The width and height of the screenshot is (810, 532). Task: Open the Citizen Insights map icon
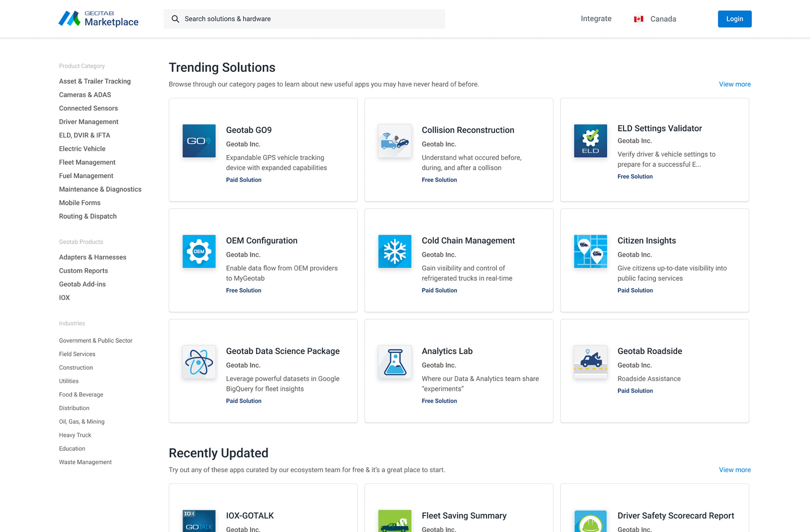[x=590, y=251]
